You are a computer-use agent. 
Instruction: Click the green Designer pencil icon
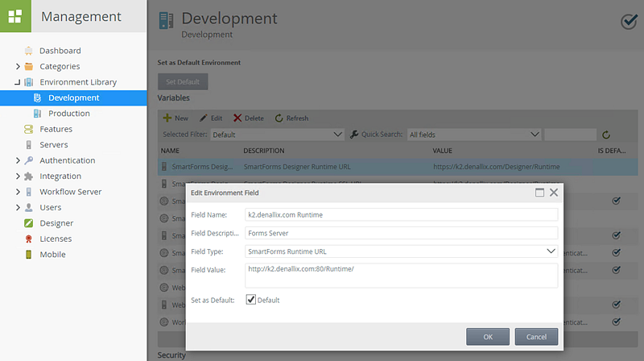29,223
